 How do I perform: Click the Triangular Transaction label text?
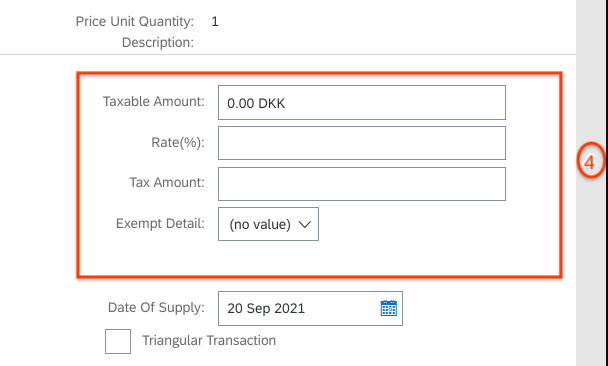tap(209, 340)
